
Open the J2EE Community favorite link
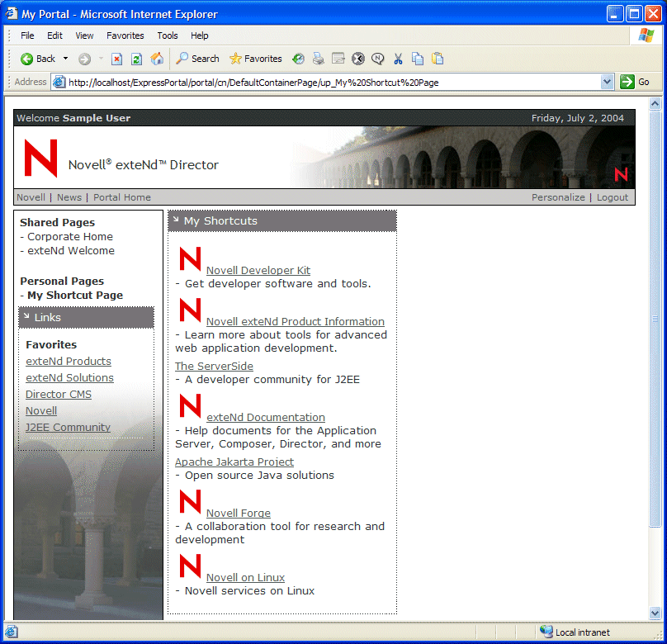click(68, 427)
